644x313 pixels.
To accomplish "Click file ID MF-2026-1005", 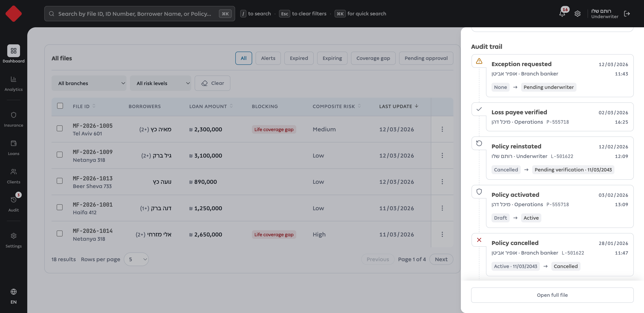I will [92, 126].
